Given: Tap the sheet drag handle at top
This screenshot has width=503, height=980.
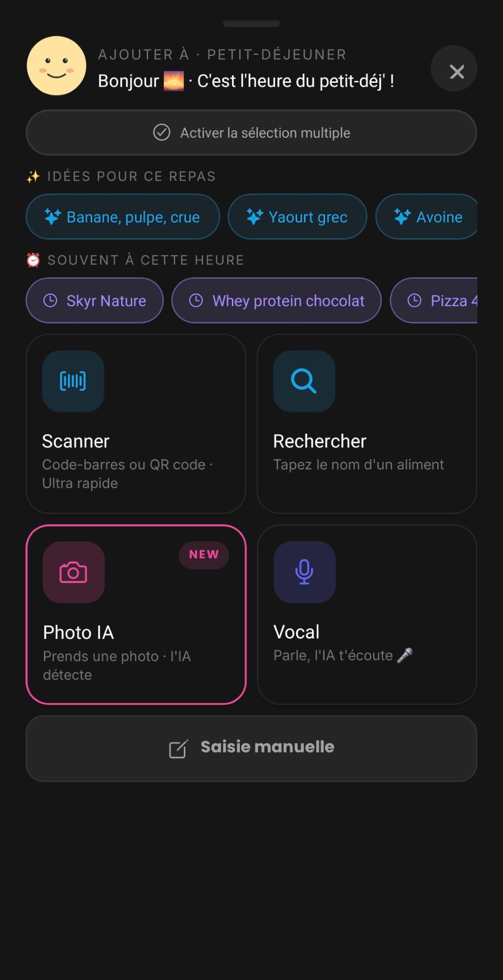Looking at the screenshot, I should (251, 24).
